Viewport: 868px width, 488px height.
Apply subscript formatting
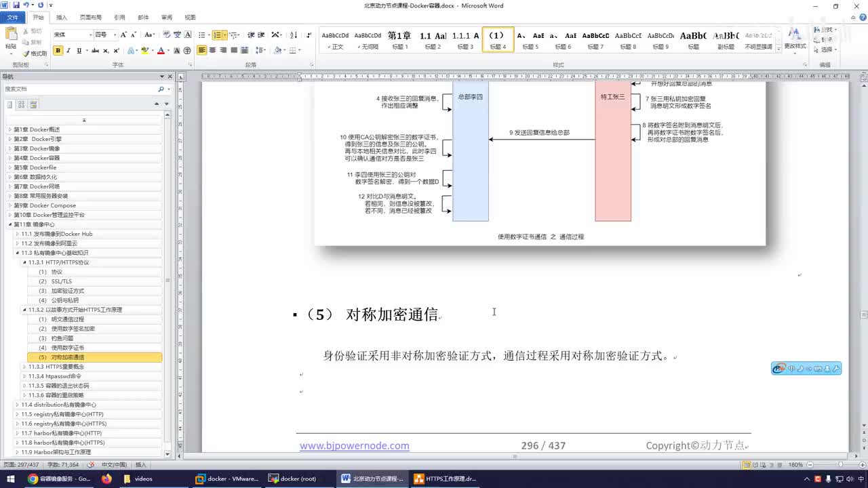click(106, 51)
